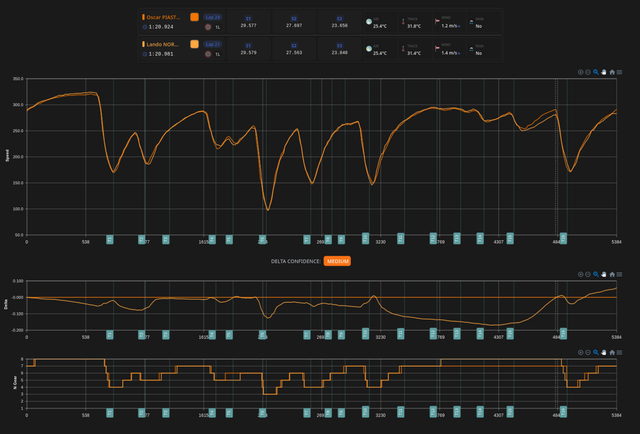This screenshot has width=640, height=434.
Task: Click first corner marker below Speed chart
Action: (110, 240)
